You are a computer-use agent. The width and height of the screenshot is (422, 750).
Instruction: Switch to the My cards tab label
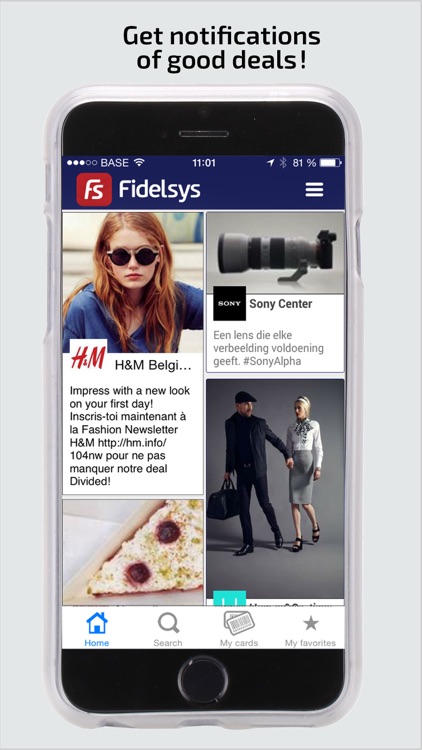tap(239, 643)
